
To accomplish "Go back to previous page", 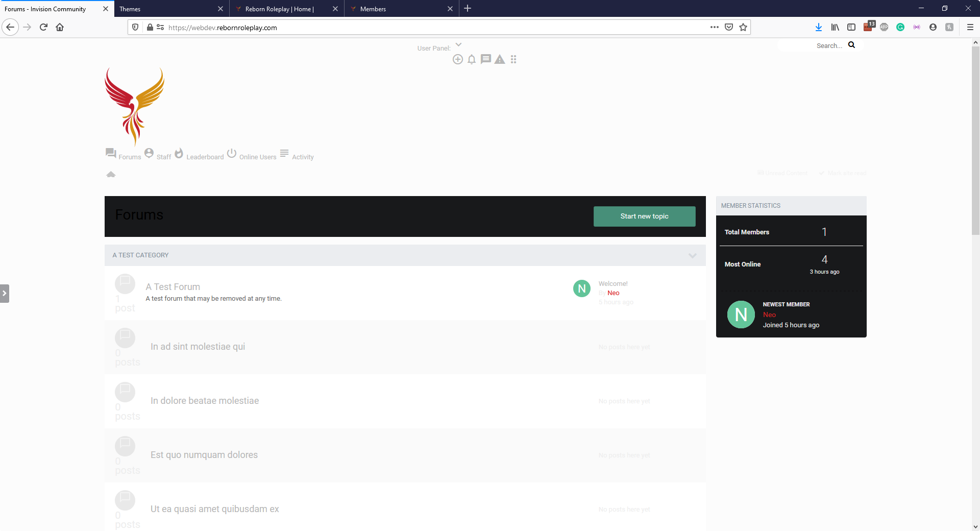I will [x=10, y=27].
